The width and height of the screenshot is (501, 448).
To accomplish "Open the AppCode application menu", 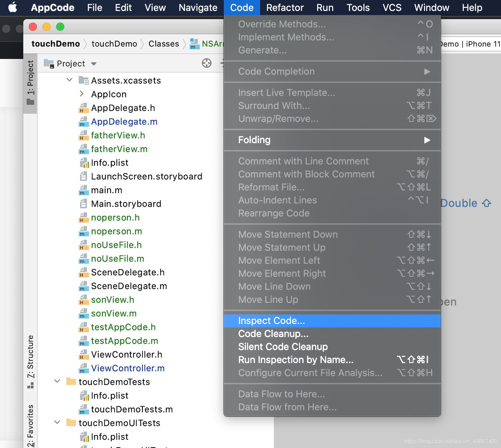I will click(x=53, y=8).
